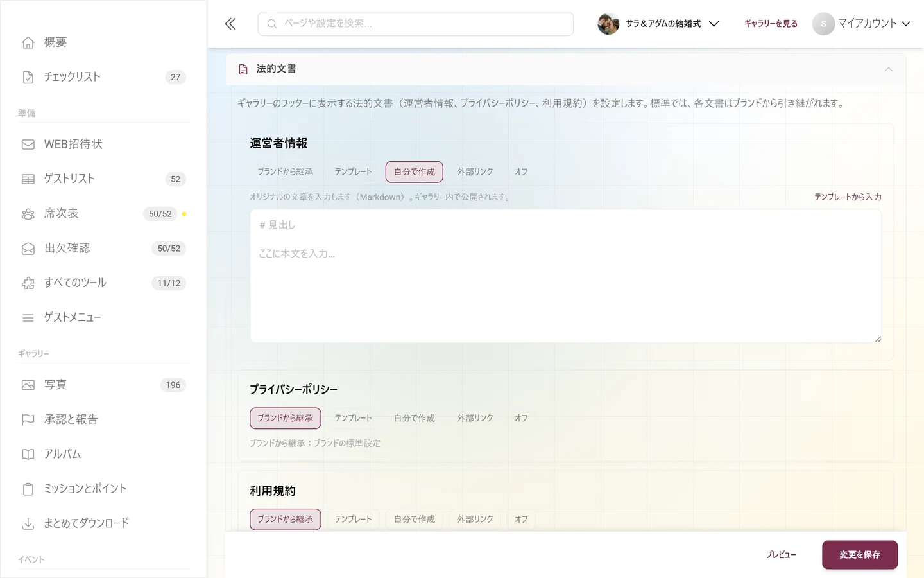Click the account avatar circle S
Viewport: 924px width, 578px height.
pyautogui.click(x=823, y=24)
